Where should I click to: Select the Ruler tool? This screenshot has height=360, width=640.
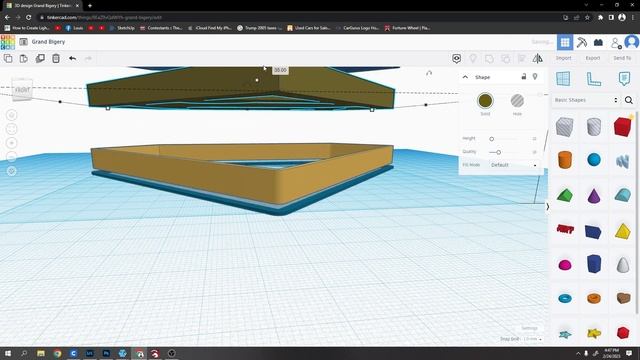593,78
